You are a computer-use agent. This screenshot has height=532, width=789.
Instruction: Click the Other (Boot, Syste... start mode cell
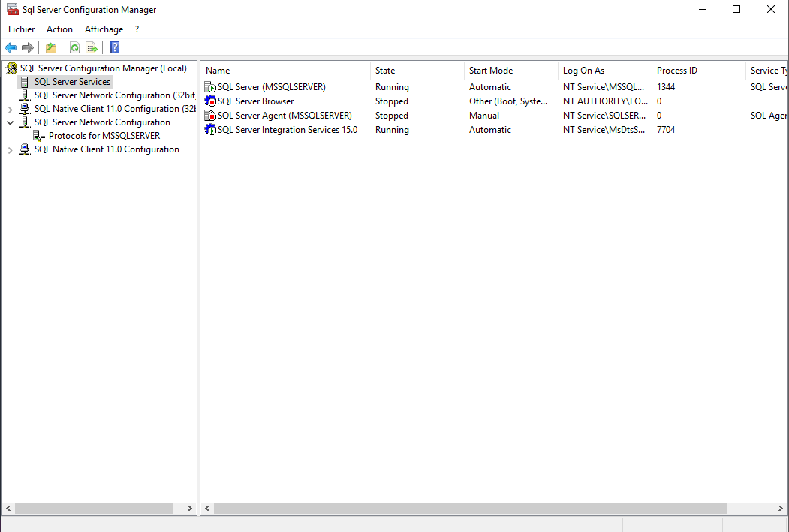tap(508, 101)
